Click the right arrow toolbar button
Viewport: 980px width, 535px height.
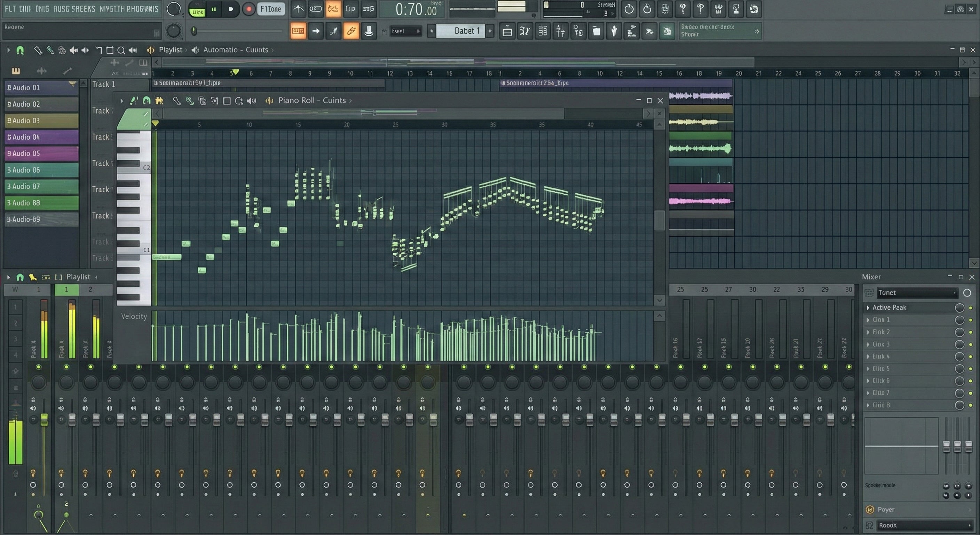point(316,31)
